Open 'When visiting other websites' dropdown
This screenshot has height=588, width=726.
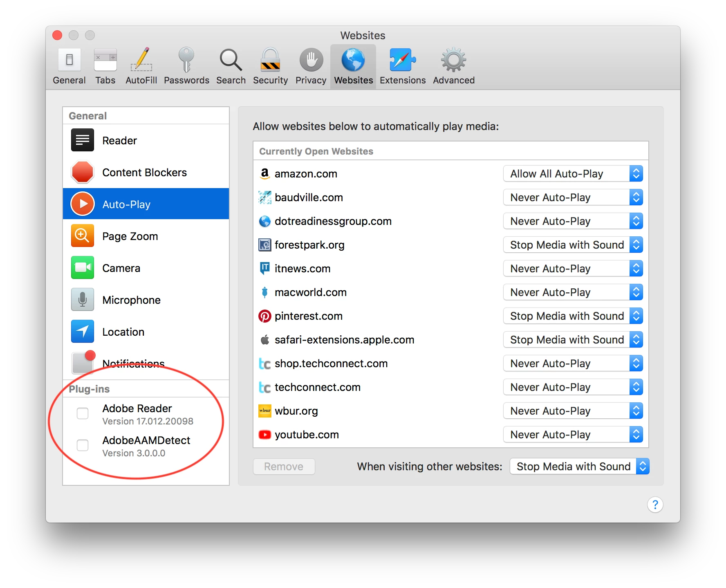point(580,467)
